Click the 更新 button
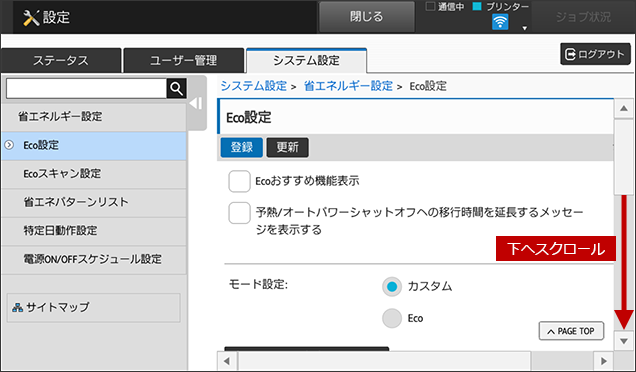636x372 pixels. (288, 147)
